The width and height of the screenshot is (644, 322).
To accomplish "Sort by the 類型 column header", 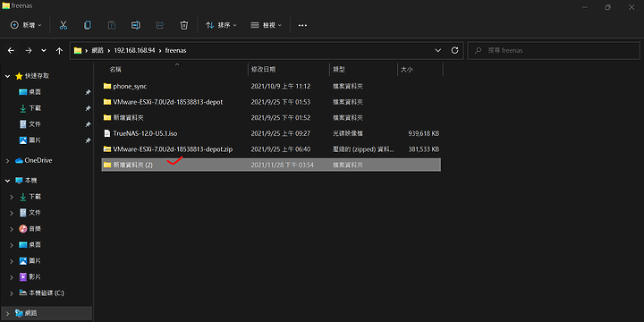I will [x=339, y=70].
